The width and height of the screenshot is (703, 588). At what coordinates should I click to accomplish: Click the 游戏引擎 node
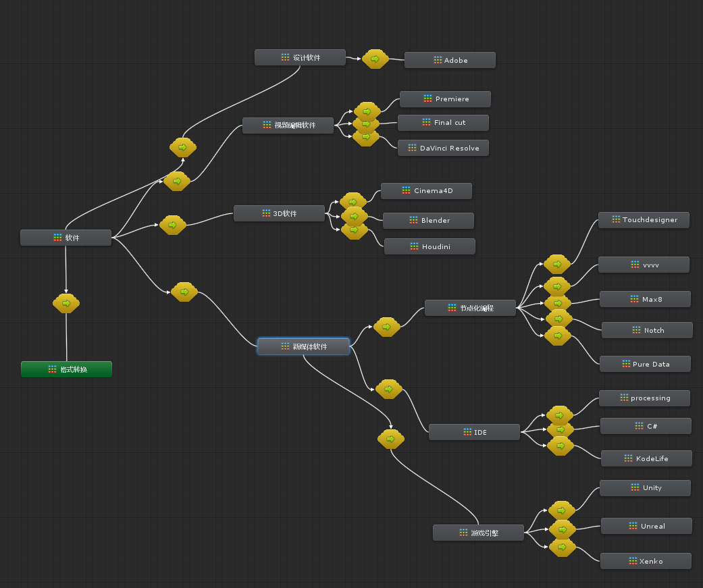pyautogui.click(x=478, y=533)
